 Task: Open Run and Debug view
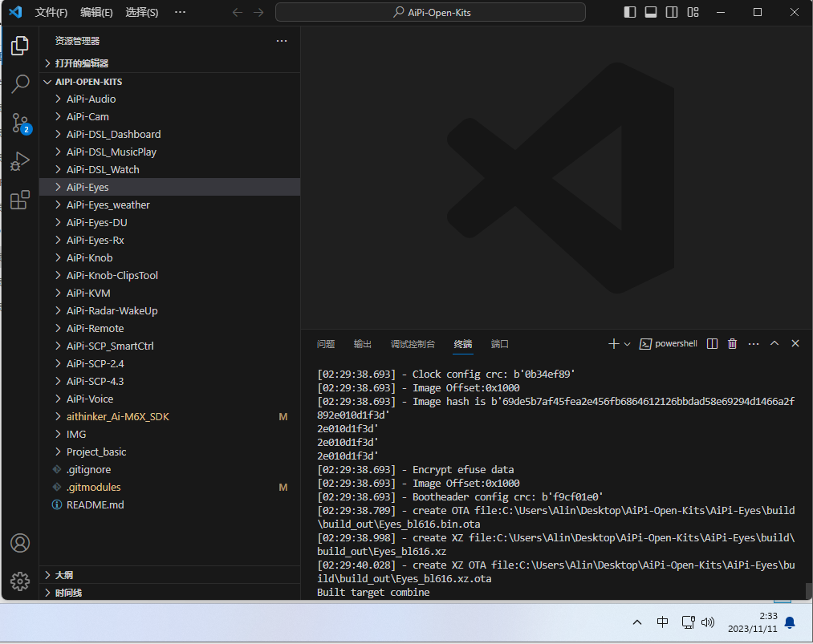20,161
